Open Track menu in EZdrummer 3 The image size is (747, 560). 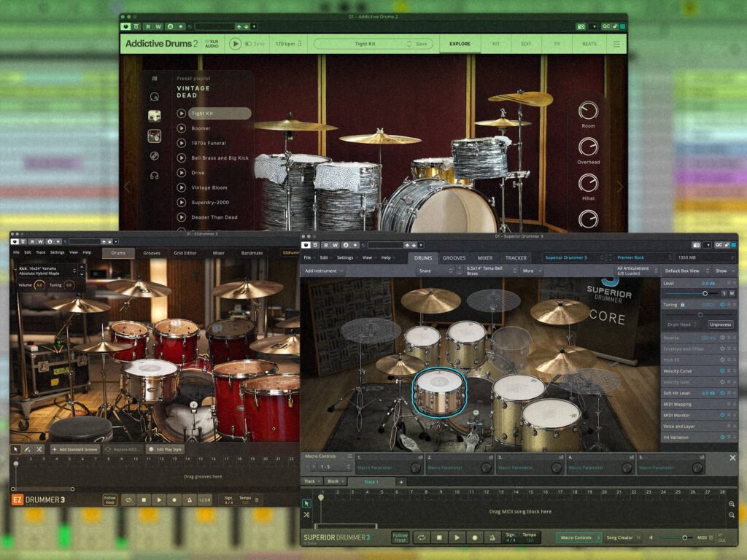[x=41, y=252]
